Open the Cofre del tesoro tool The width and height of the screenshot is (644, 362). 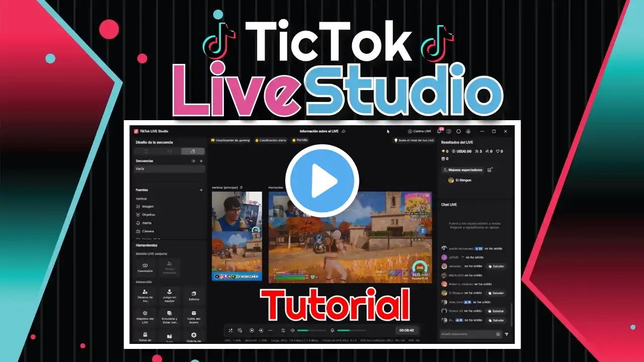pyautogui.click(x=194, y=316)
